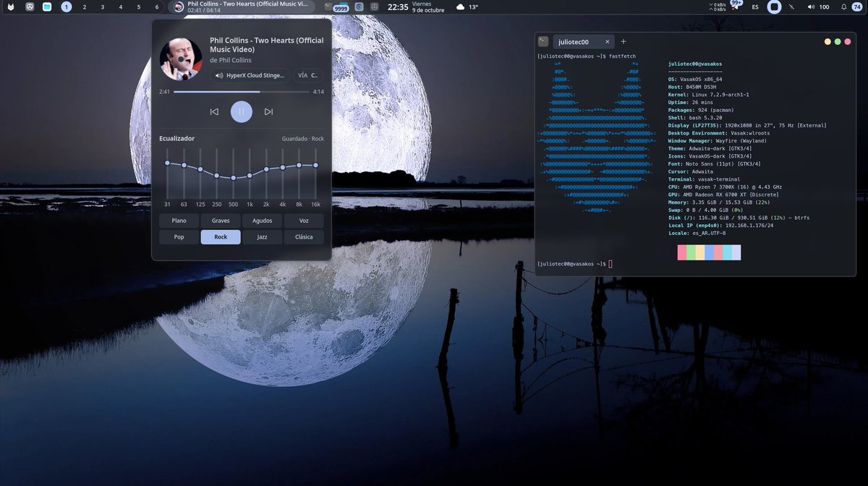Screen dimensions: 868x486
Task: Adjust the 16k equalizer band
Action: 315,174
